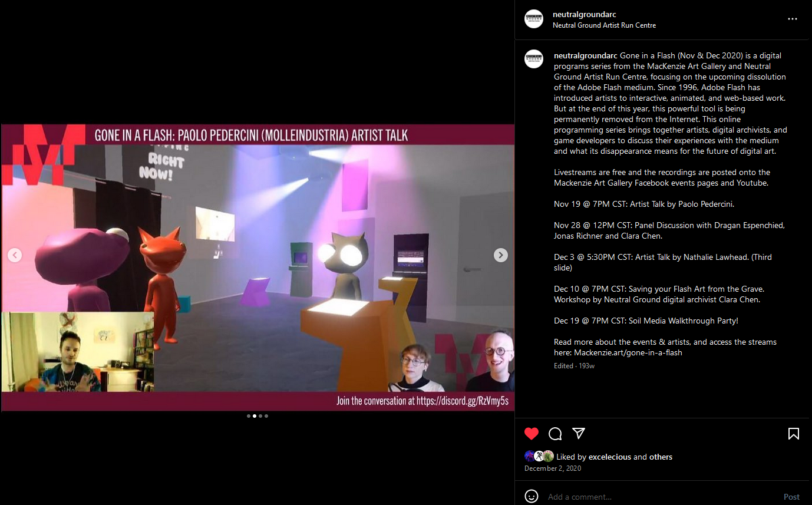The width and height of the screenshot is (812, 505).
Task: Jump to the first carousel dot
Action: (x=249, y=416)
